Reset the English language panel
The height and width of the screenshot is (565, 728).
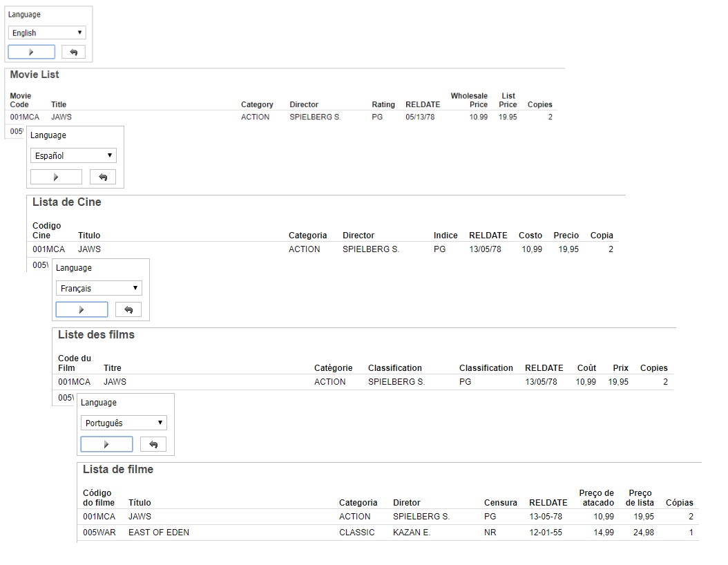[73, 52]
